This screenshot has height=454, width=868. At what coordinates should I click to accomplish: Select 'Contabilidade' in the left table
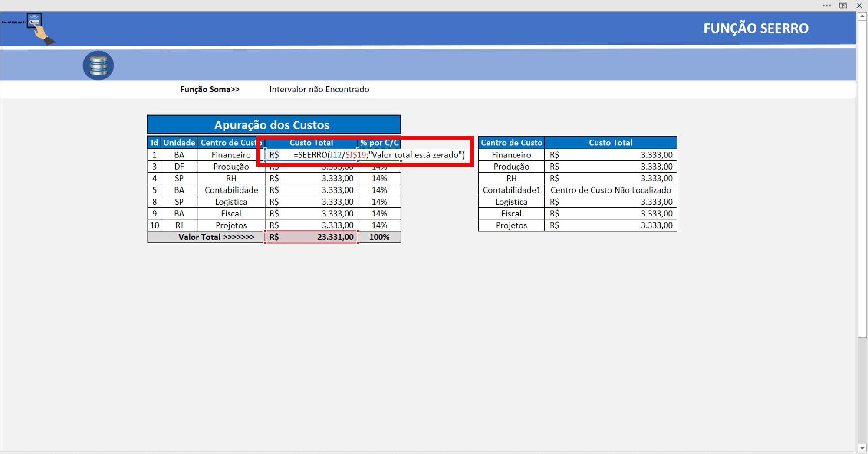click(x=231, y=190)
